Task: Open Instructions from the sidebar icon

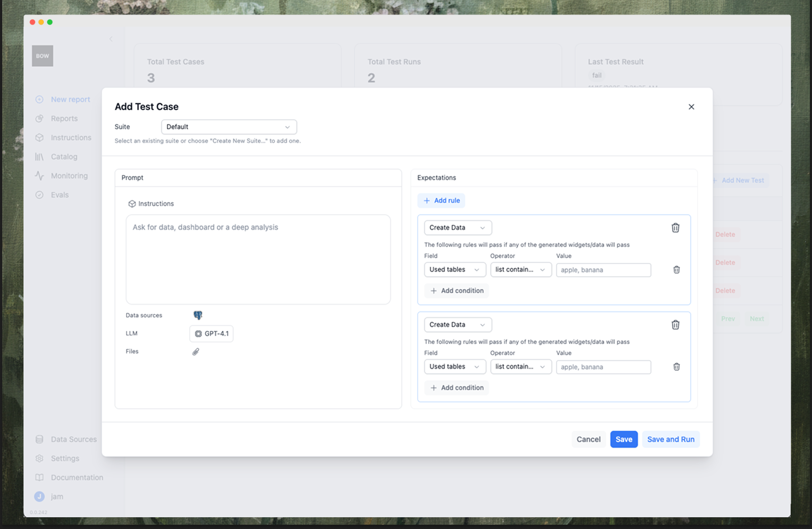Action: click(40, 137)
